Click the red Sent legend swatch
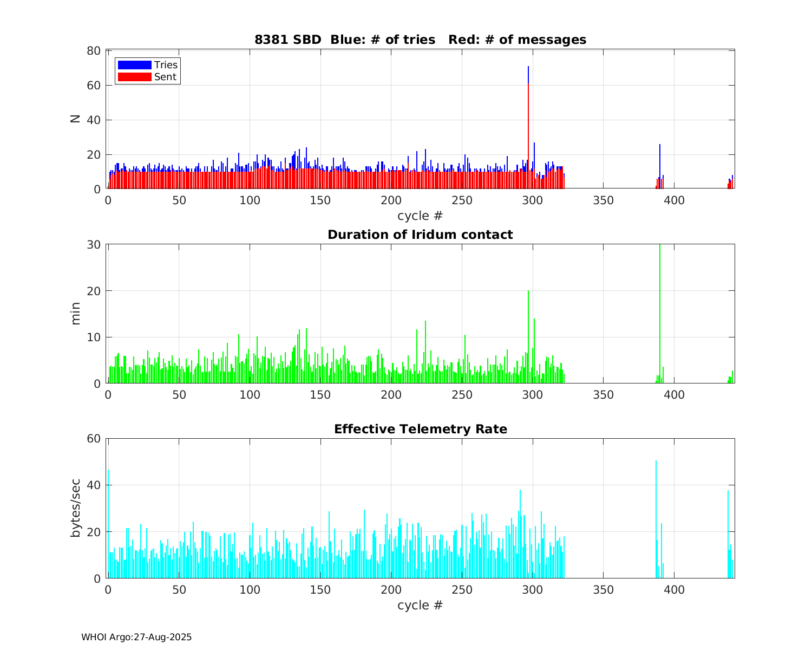This screenshot has width=812, height=650. click(134, 77)
